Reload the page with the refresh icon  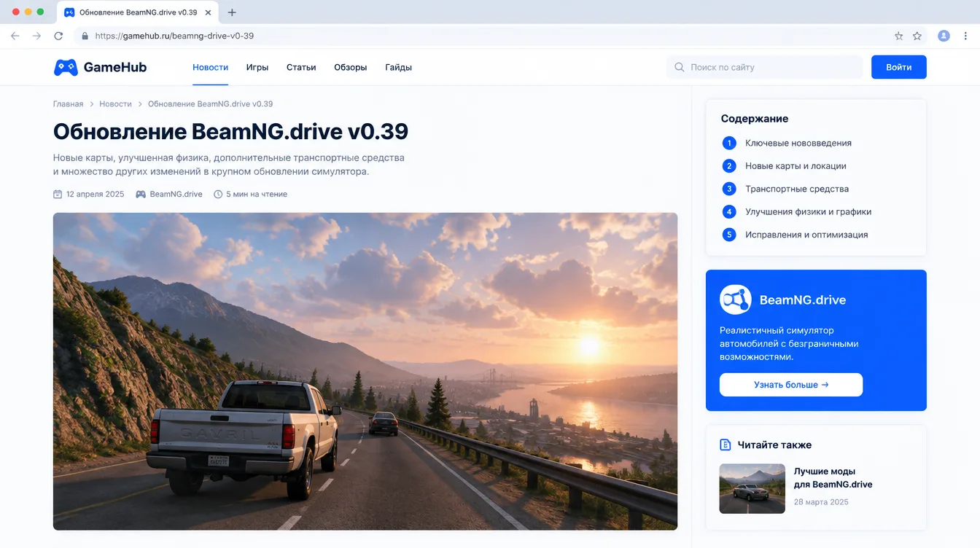click(x=58, y=36)
